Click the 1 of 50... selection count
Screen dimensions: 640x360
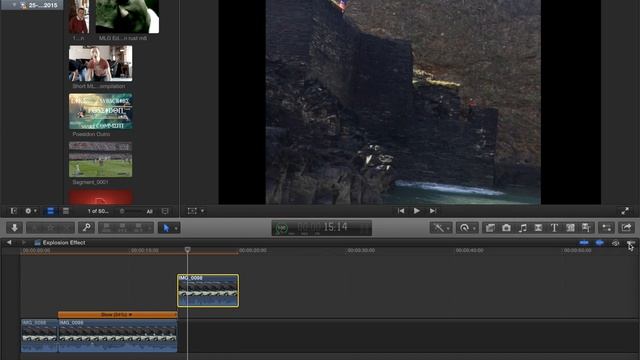click(x=98, y=211)
